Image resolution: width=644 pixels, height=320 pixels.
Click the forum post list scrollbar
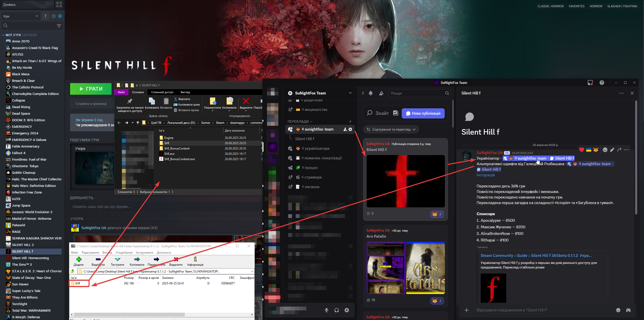(x=453, y=114)
